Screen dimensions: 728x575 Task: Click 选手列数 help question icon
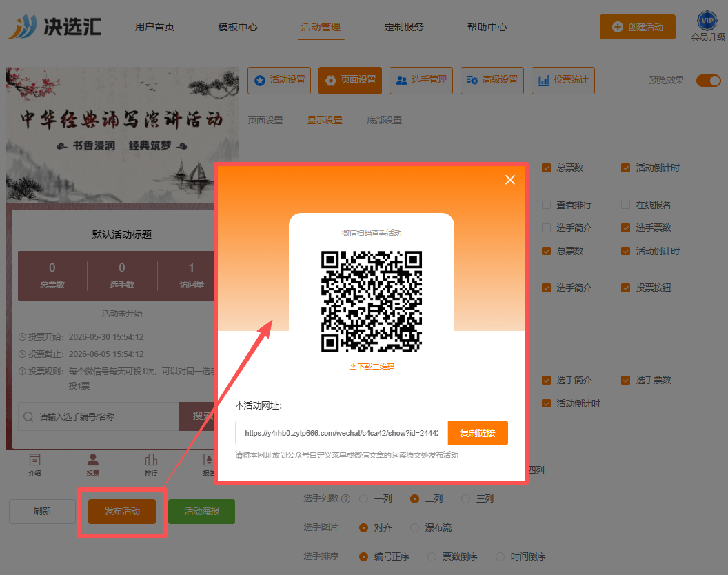point(346,499)
